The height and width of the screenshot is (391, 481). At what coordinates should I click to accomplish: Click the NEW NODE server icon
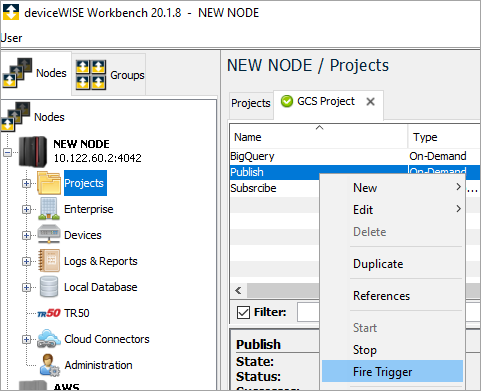coord(33,151)
